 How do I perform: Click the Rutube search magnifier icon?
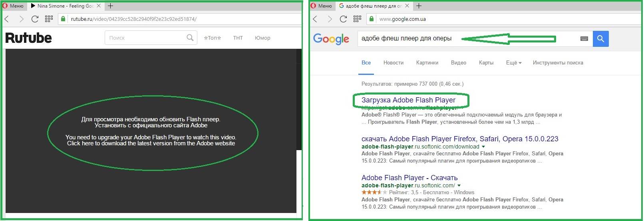coord(190,38)
